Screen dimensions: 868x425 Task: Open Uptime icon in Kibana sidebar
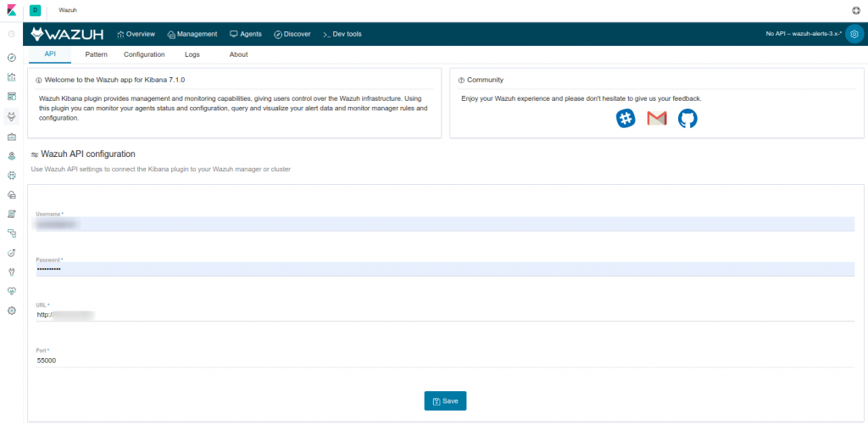click(x=12, y=253)
